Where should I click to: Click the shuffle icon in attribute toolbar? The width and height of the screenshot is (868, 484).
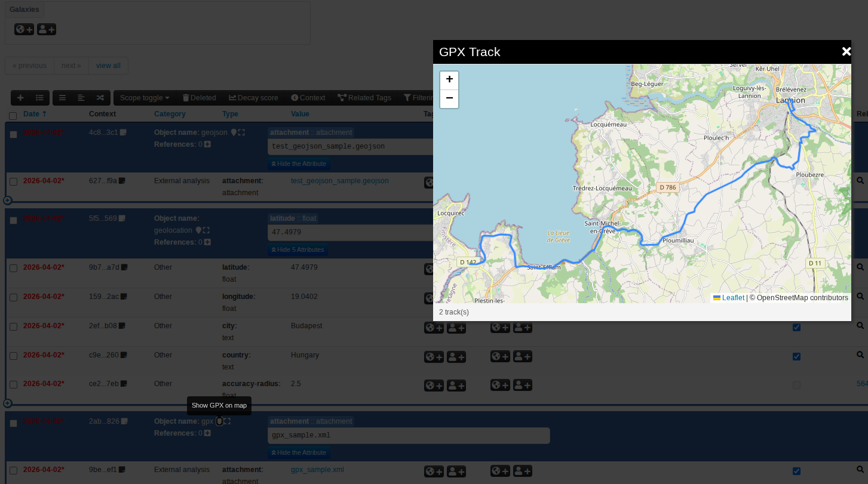(x=100, y=98)
